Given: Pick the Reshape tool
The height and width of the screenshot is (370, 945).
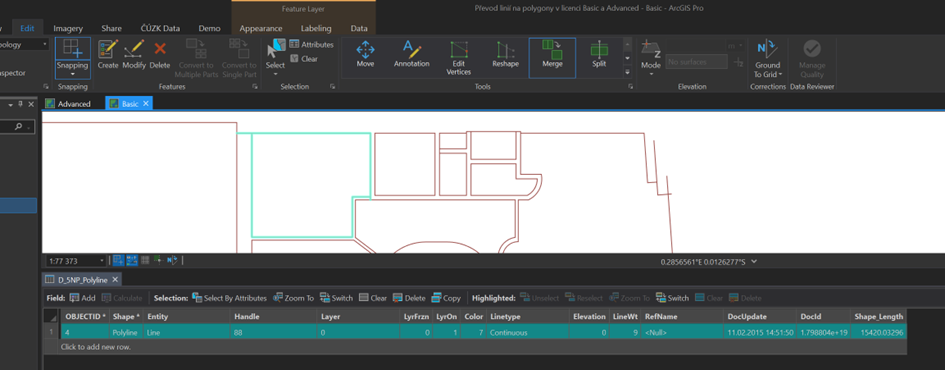Looking at the screenshot, I should [x=505, y=54].
